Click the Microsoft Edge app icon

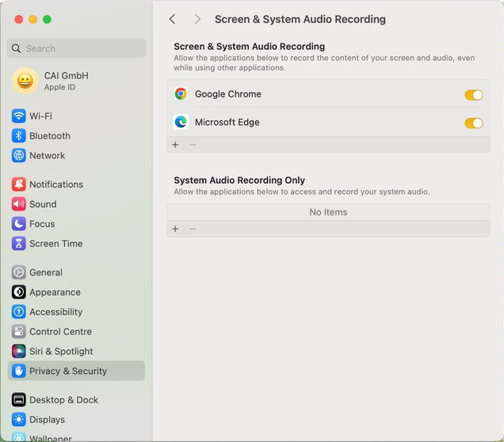(x=181, y=122)
